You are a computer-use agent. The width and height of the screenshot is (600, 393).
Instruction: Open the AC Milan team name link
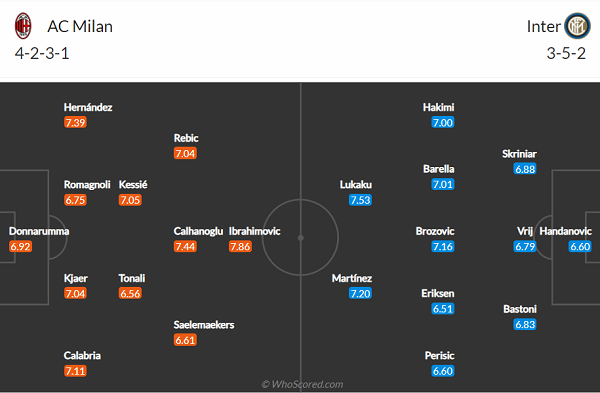pos(80,26)
